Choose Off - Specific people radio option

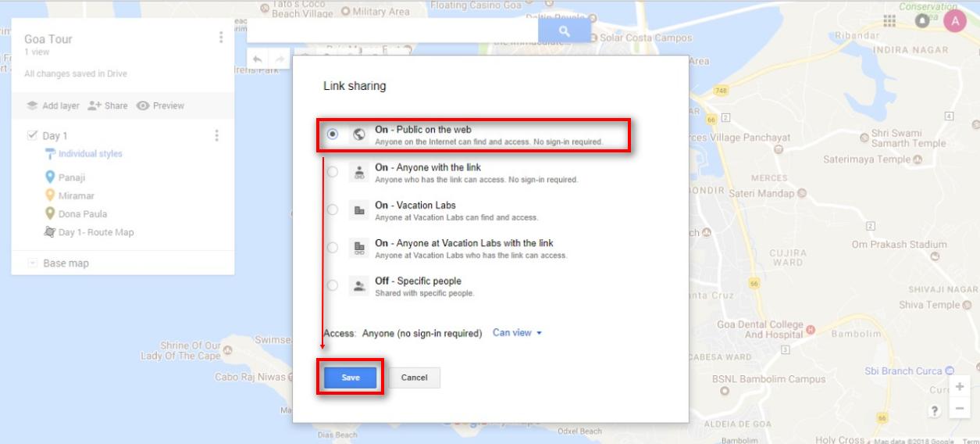pos(333,285)
